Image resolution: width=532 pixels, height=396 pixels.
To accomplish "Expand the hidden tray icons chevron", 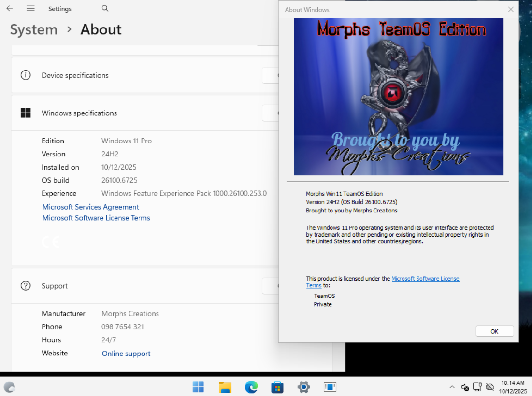I will tap(452, 387).
